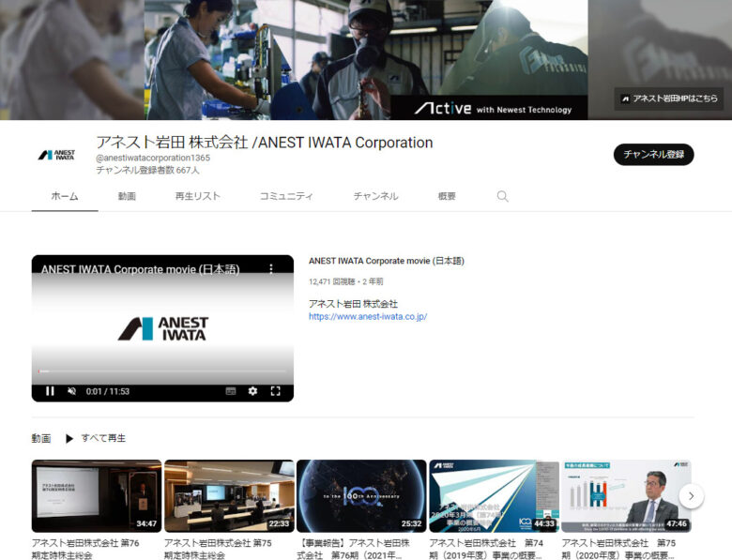Open the 34:47 shareholder meeting thumbnail
Viewport: 732px width, 560px height.
click(97, 496)
